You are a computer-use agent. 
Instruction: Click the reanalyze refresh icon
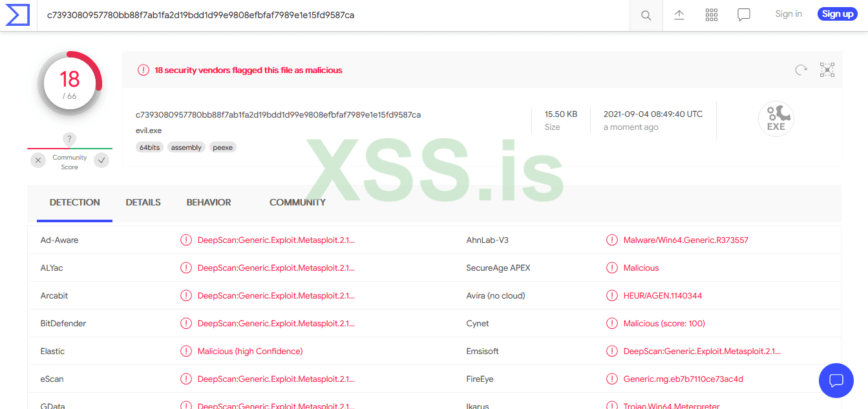801,70
